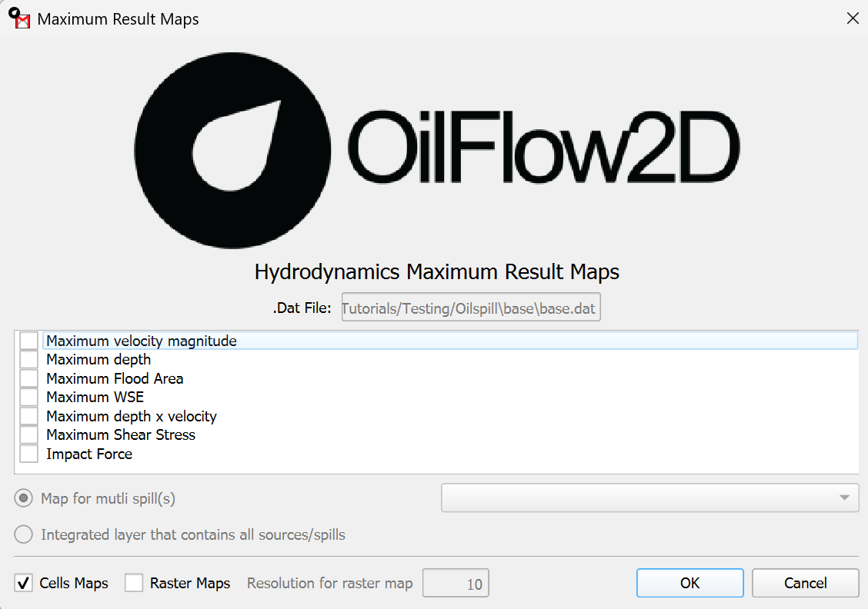
Task: Select the Maximum Shear Stress checkbox
Action: [28, 435]
